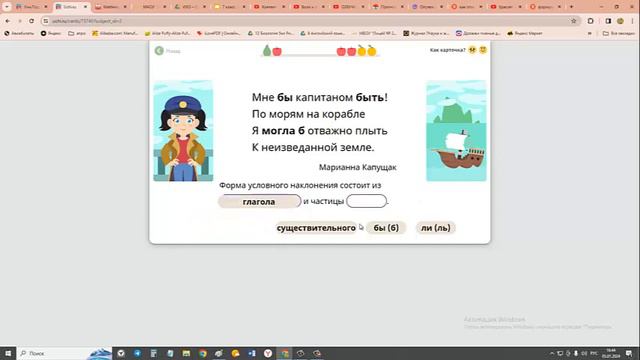Open the taskbar clock and date
Image resolution: width=640 pixels, height=360 pixels.
click(611, 353)
